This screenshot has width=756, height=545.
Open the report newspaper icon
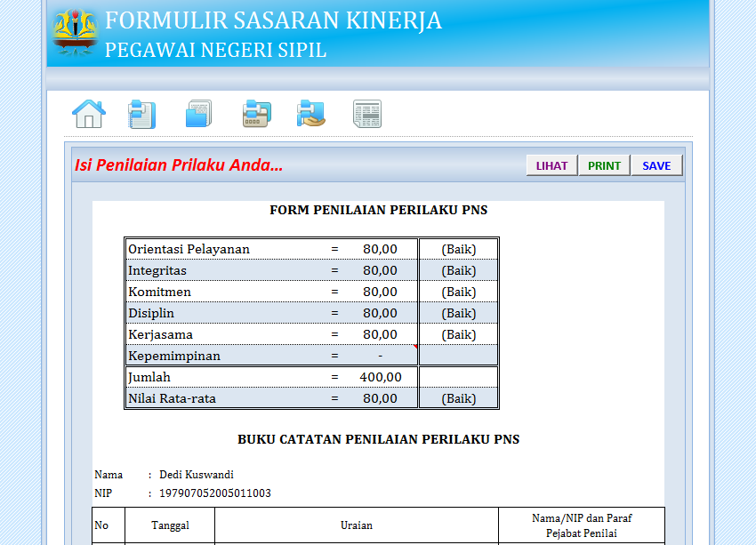click(367, 113)
